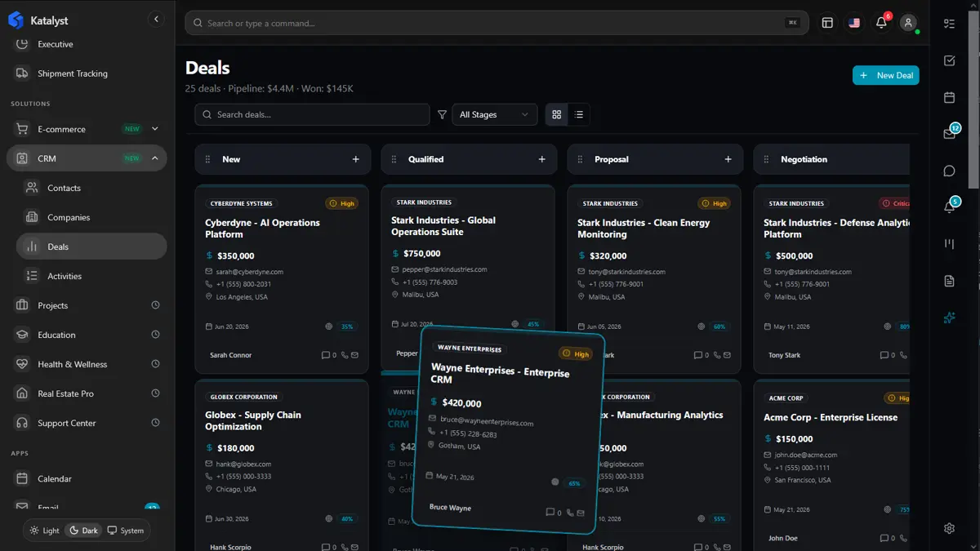Viewport: 980px width, 551px height.
Task: Open the layout customizer icon in header
Action: [827, 23]
